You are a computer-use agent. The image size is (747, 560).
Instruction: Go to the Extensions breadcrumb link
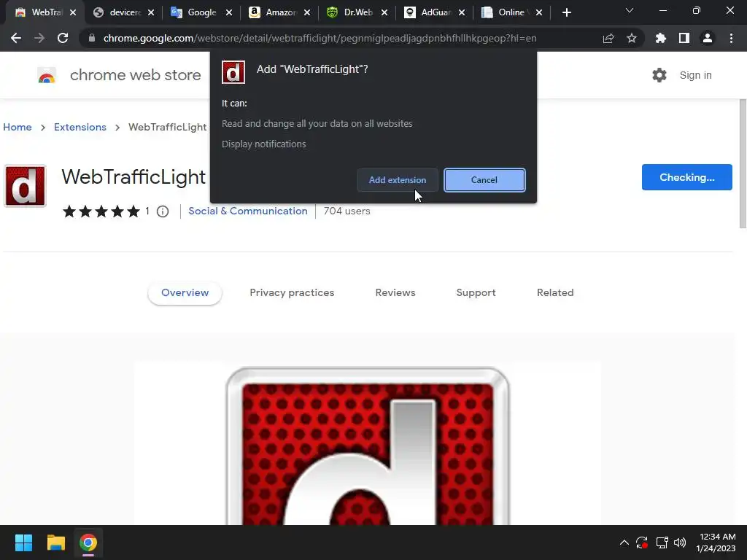tap(80, 127)
